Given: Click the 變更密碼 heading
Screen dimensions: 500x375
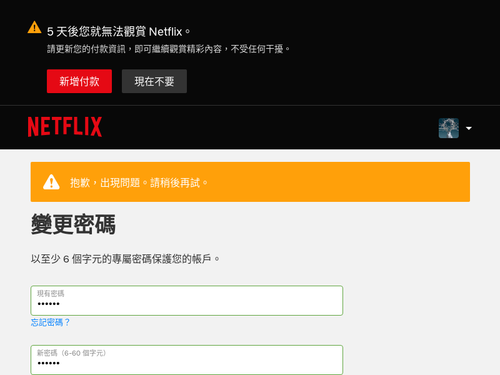Looking at the screenshot, I should click(73, 224).
